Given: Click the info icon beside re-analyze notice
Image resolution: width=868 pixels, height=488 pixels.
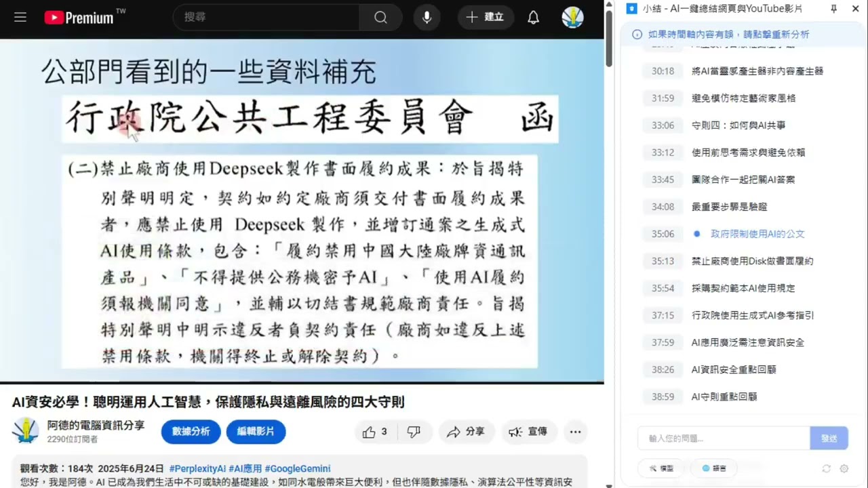Looking at the screenshot, I should click(637, 35).
